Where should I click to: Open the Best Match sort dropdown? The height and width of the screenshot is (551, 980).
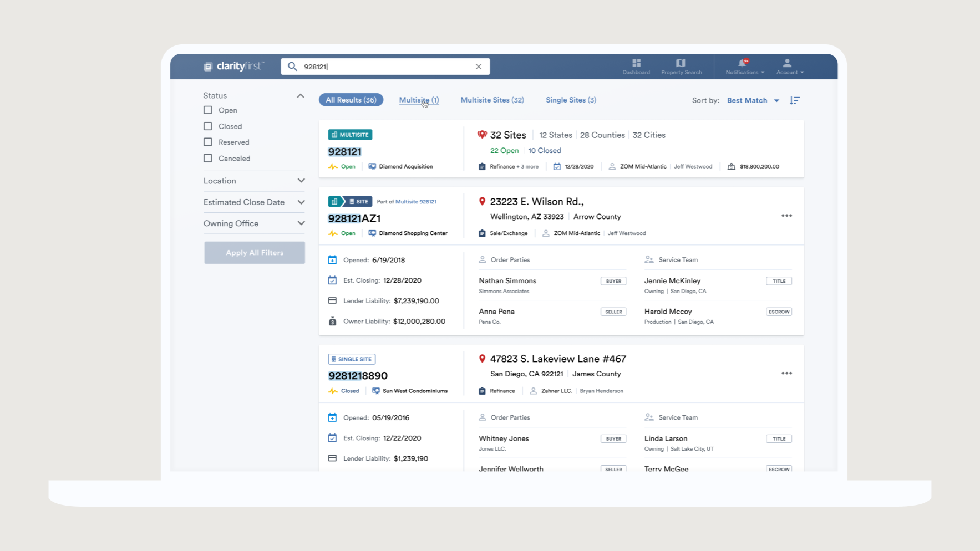click(x=753, y=100)
